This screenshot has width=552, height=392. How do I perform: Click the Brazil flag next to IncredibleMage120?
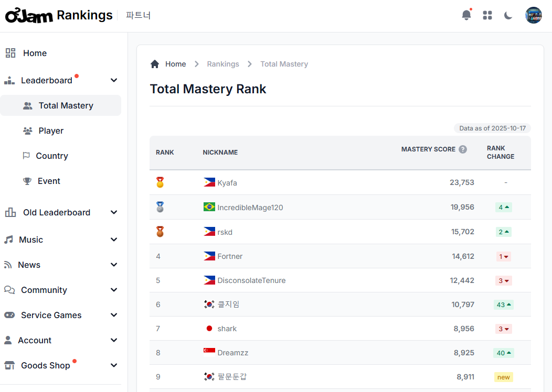(209, 207)
